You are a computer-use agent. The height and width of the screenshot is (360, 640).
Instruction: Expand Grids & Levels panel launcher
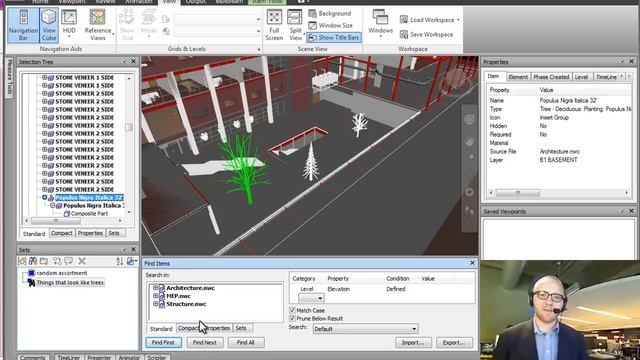coord(259,49)
